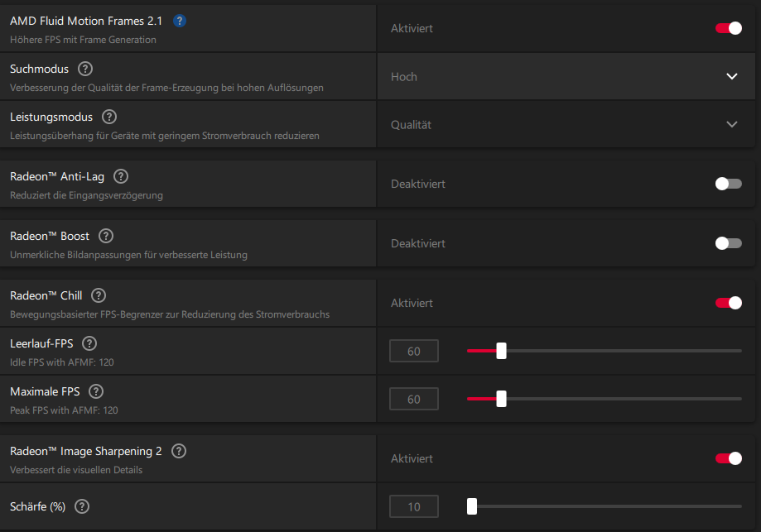761x532 pixels.
Task: Click the Leistungsmodus question mark icon
Action: [x=108, y=117]
